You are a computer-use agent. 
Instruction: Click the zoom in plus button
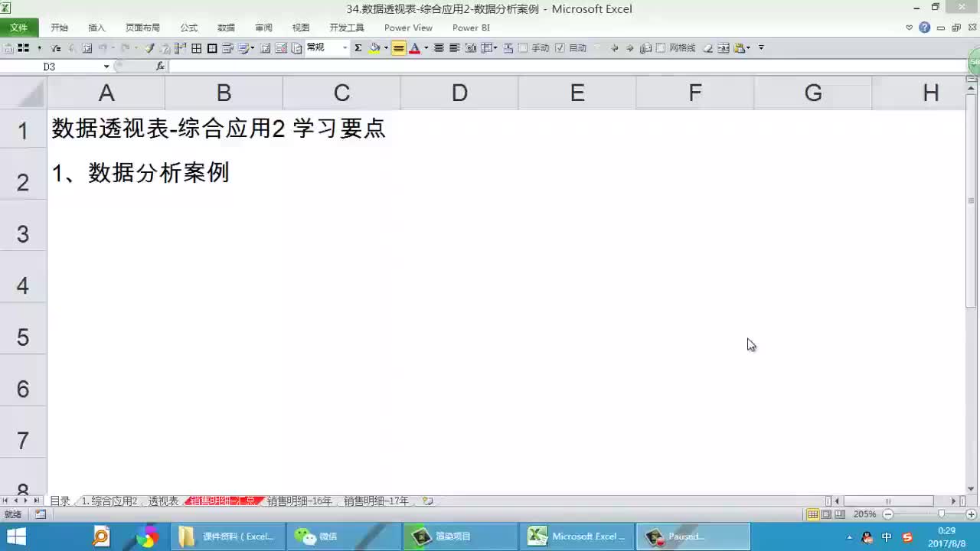pyautogui.click(x=972, y=514)
